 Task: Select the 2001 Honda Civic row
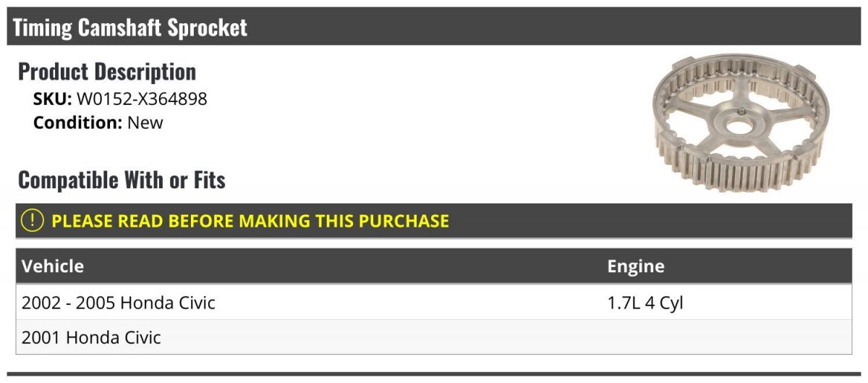[x=434, y=337]
